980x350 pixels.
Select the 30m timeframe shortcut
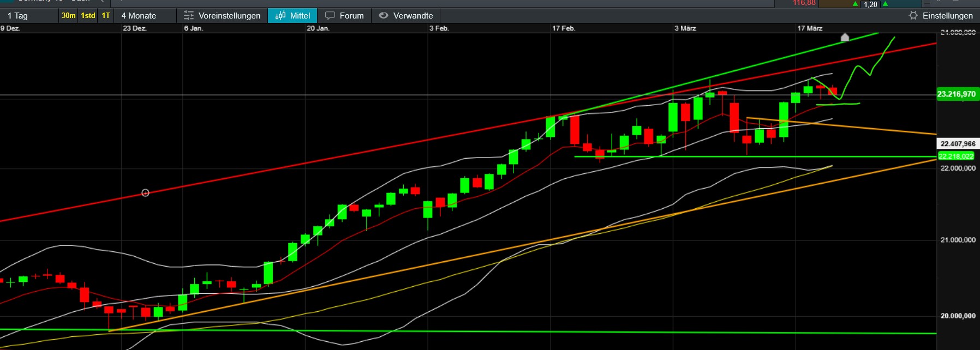(x=69, y=15)
